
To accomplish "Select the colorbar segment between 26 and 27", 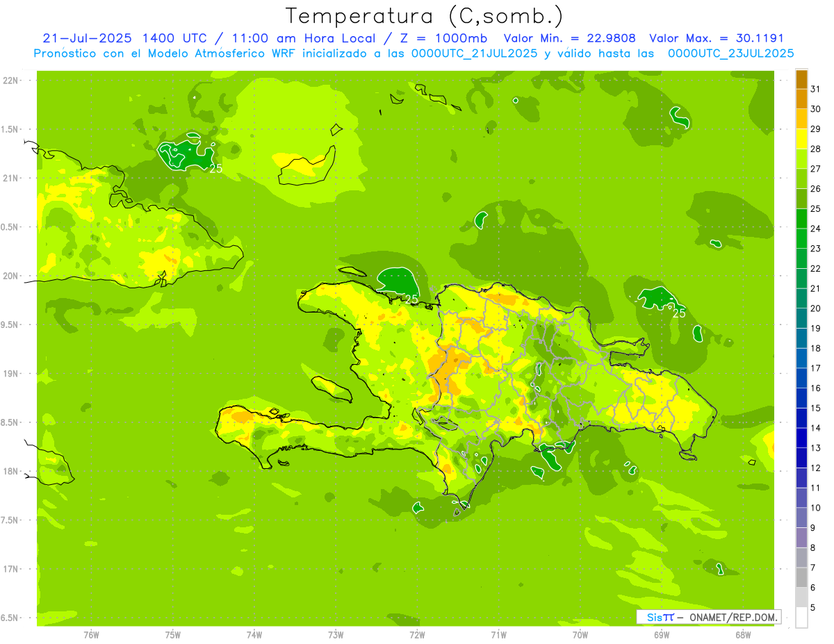I will 801,179.
